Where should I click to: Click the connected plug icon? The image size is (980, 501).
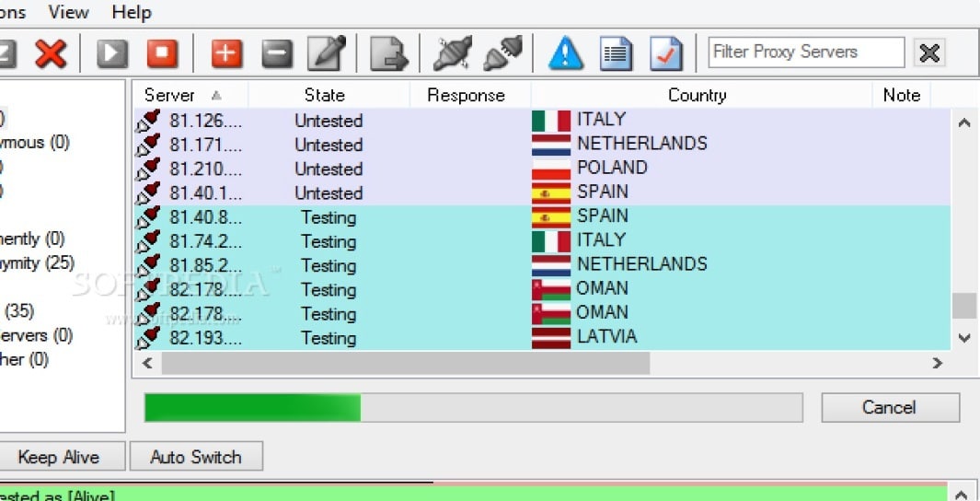[453, 53]
